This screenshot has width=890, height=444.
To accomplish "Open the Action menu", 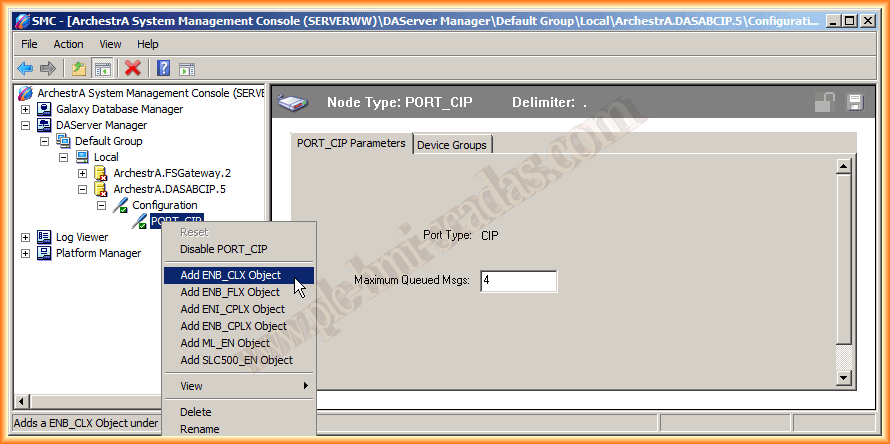I will point(68,44).
